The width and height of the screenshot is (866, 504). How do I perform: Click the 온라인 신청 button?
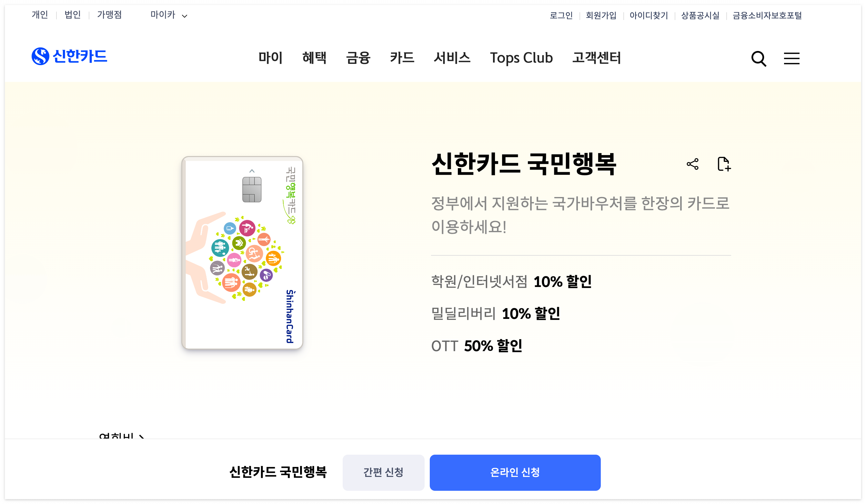515,472
